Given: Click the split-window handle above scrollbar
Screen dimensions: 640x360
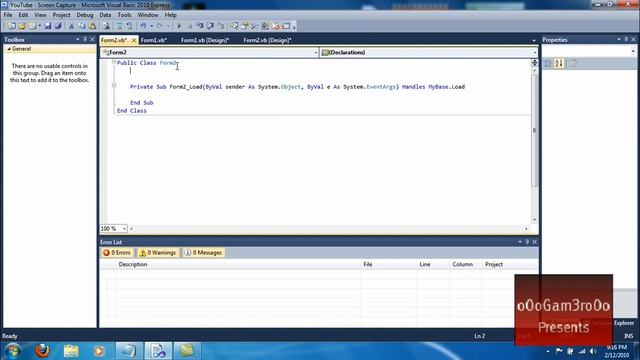Looking at the screenshot, I should tap(534, 63).
